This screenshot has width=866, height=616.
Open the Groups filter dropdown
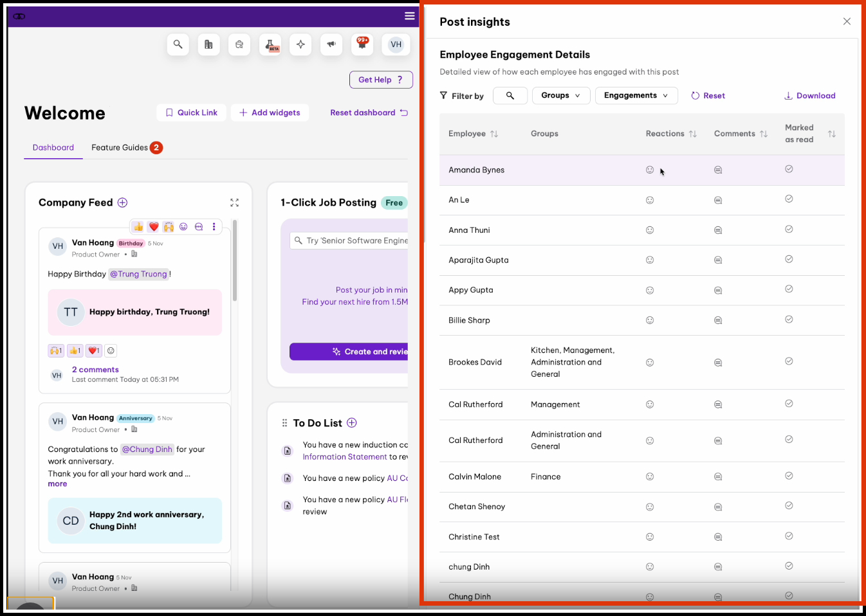tap(560, 96)
